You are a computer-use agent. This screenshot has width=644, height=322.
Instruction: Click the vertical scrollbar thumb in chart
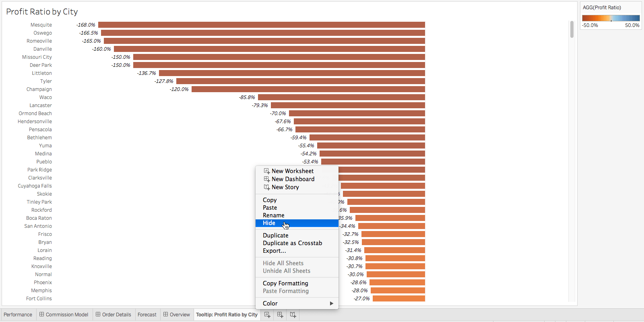[x=572, y=29]
